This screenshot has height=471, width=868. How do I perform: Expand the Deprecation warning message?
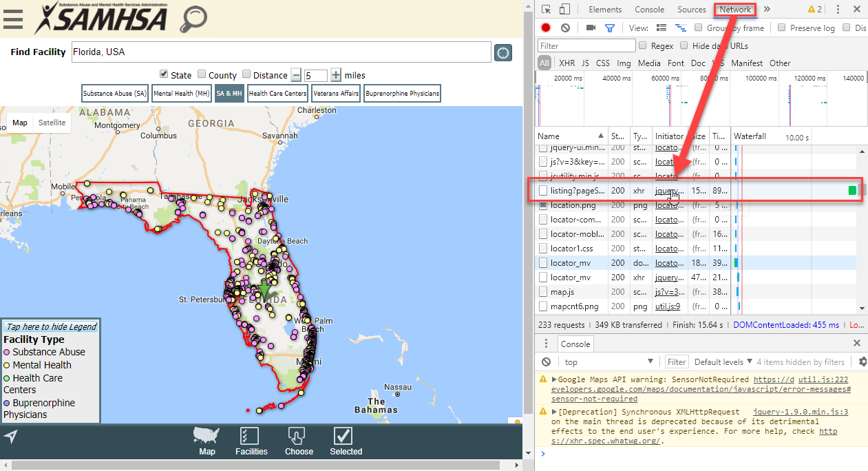tap(554, 412)
